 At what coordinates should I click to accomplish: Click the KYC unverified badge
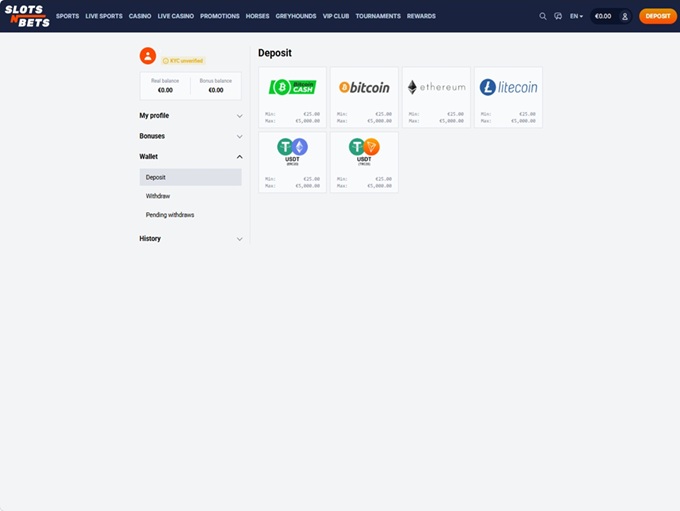pos(183,61)
